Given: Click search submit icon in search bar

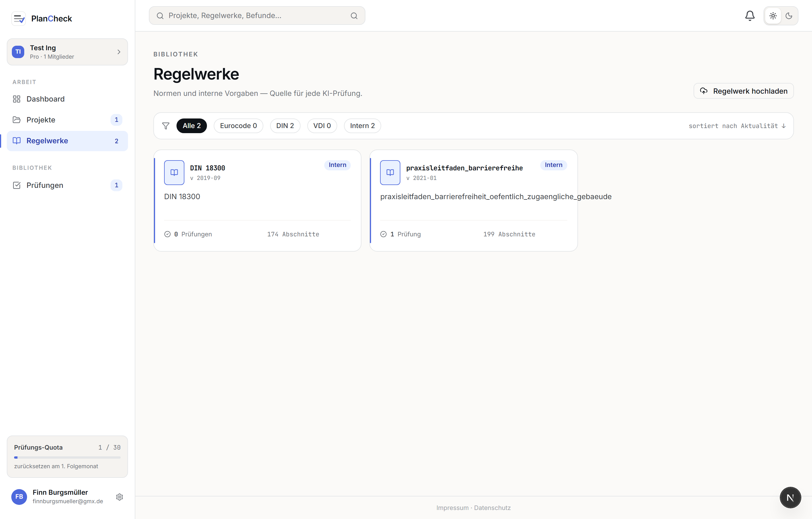Looking at the screenshot, I should pos(354,16).
